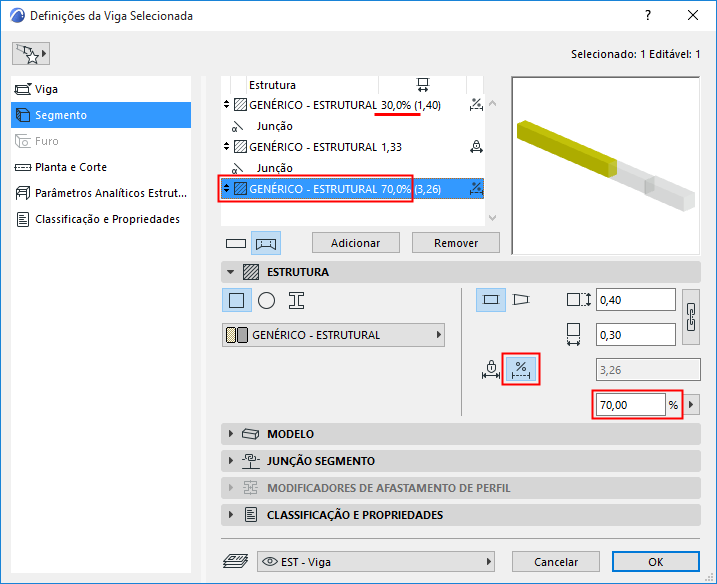This screenshot has width=717, height=584.
Task: Switch to fixed segment length mode
Action: coord(491,369)
